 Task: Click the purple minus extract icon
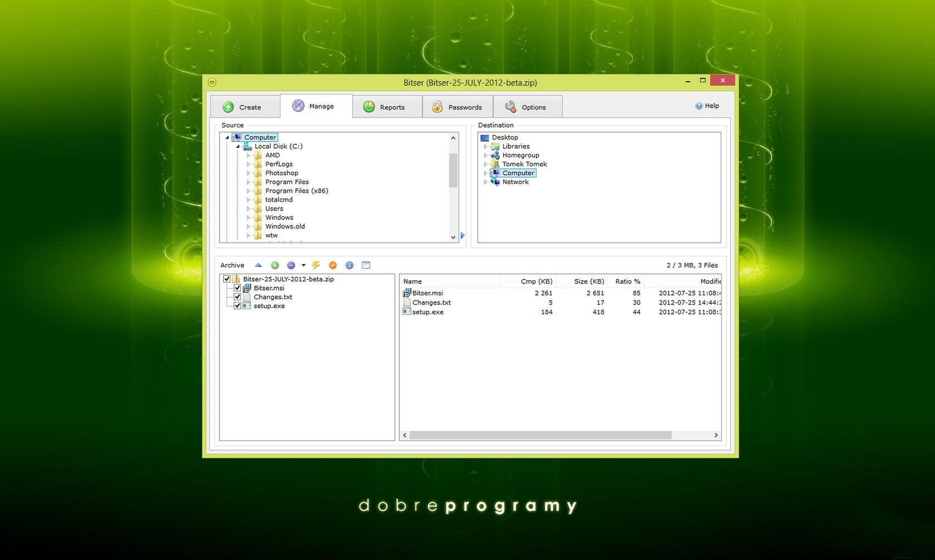[x=291, y=265]
